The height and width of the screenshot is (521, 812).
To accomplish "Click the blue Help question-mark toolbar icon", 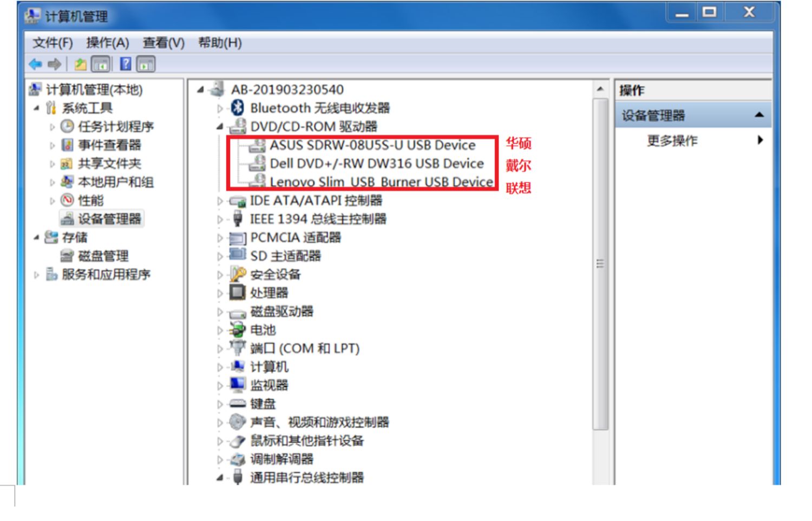I will pos(126,64).
